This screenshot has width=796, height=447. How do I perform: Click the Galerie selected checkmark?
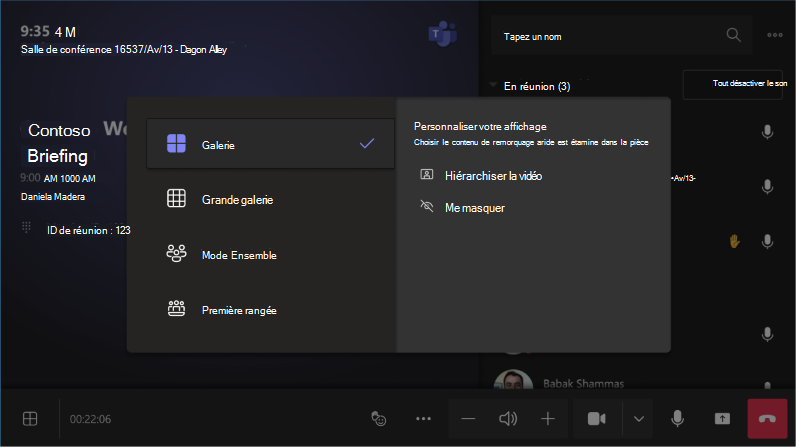pos(367,144)
